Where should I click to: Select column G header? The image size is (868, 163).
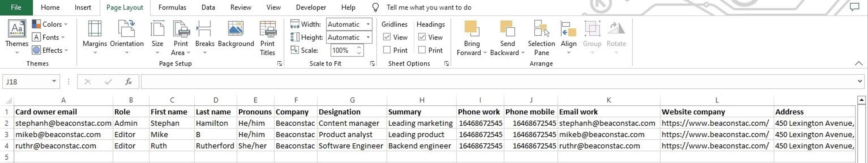click(x=352, y=100)
